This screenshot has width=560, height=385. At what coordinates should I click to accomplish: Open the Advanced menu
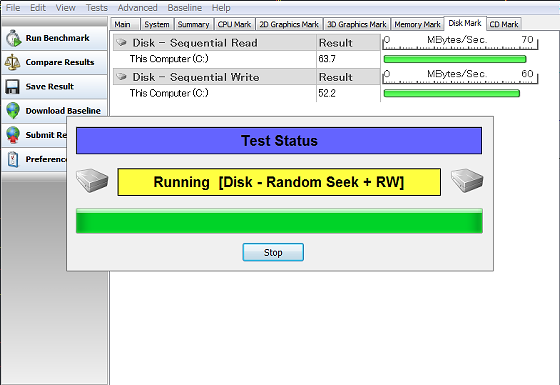point(138,8)
